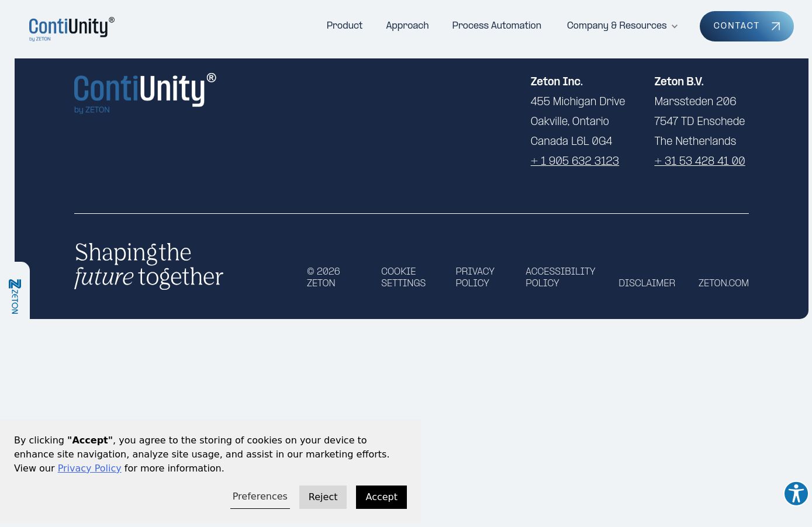The width and height of the screenshot is (812, 527).
Task: Click the ContiUnity logo in the header
Action: click(x=71, y=29)
